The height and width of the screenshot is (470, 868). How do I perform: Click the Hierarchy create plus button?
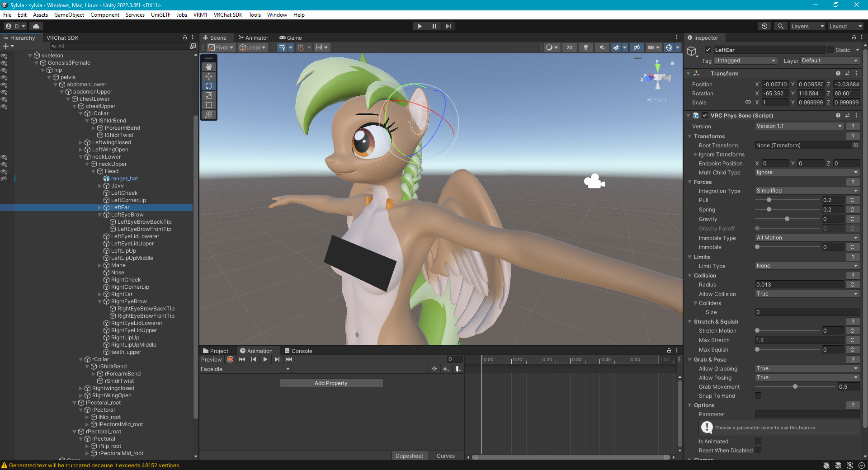click(x=6, y=46)
